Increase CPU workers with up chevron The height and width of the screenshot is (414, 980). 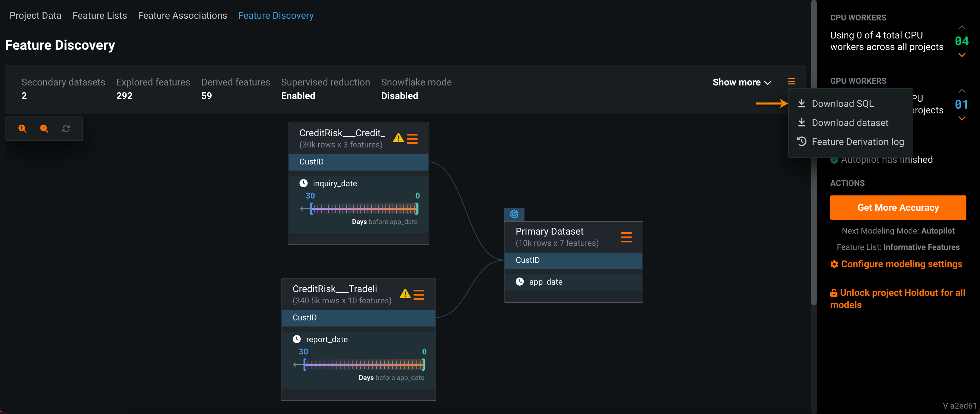[x=961, y=27]
